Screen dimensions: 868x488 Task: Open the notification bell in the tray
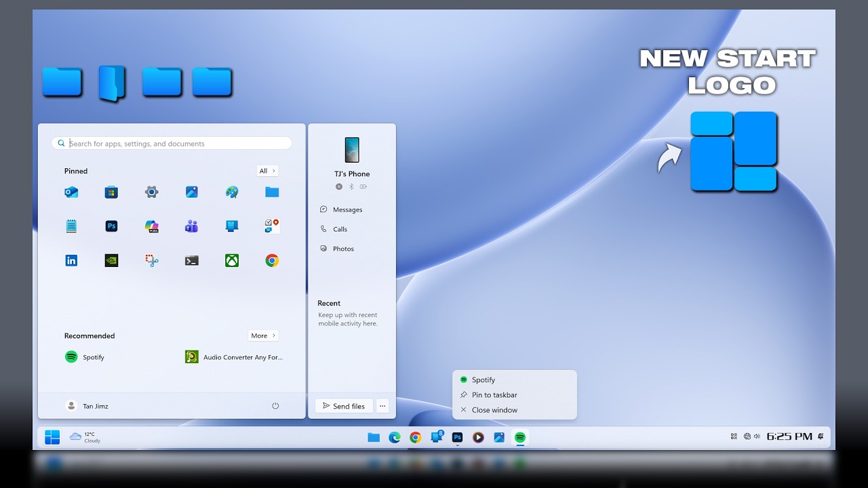(821, 437)
